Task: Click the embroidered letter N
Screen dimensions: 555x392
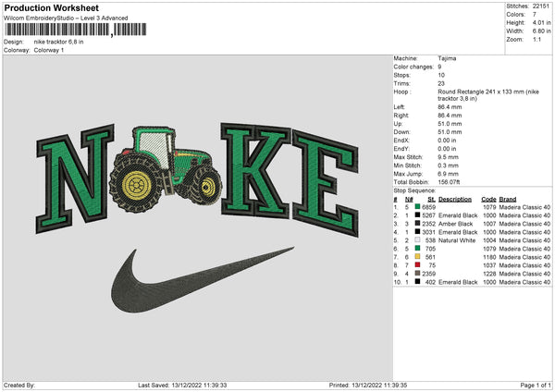Action: [75, 178]
